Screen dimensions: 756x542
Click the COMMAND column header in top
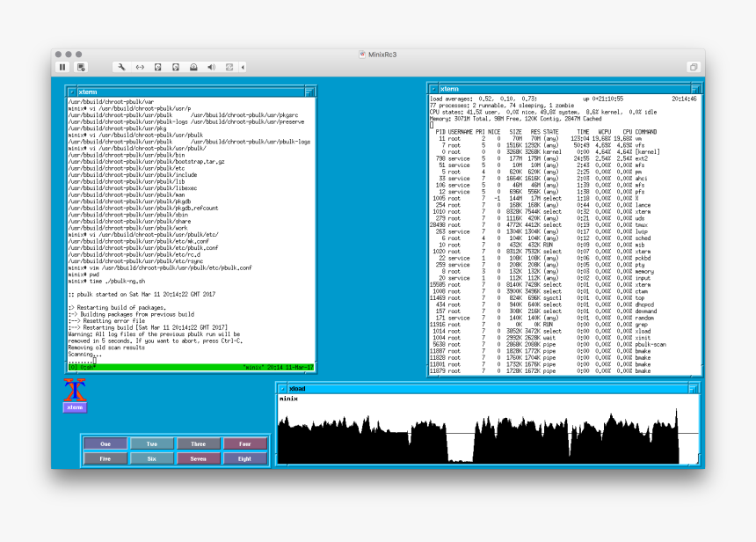point(646,132)
